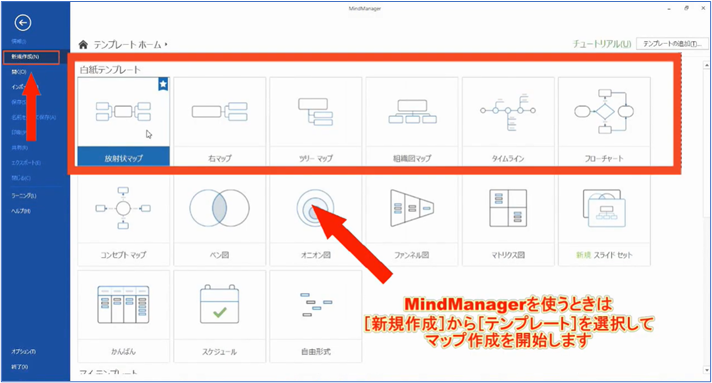Image resolution: width=712 pixels, height=383 pixels.
Task: Click the 白紙テンプレート section heading
Action: 110,70
